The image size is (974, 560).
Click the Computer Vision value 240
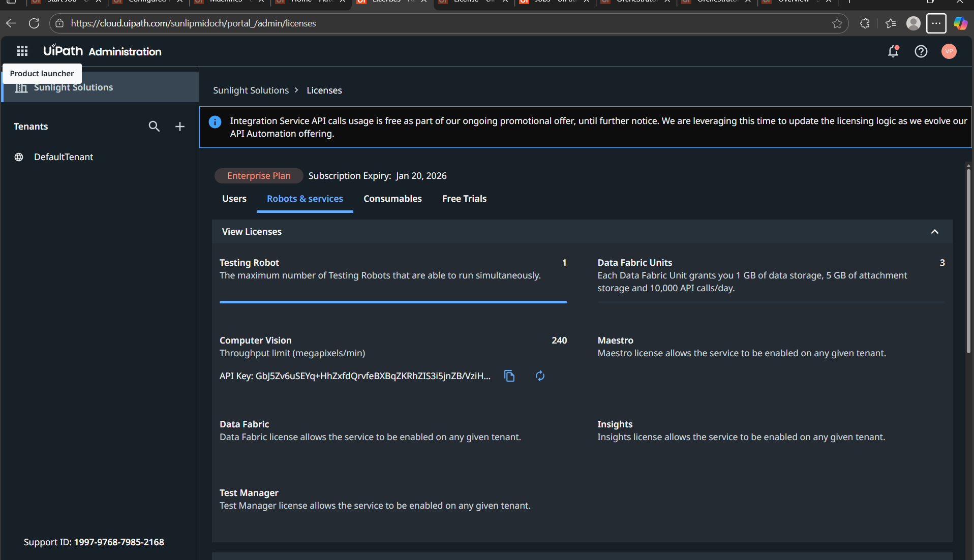pos(559,340)
